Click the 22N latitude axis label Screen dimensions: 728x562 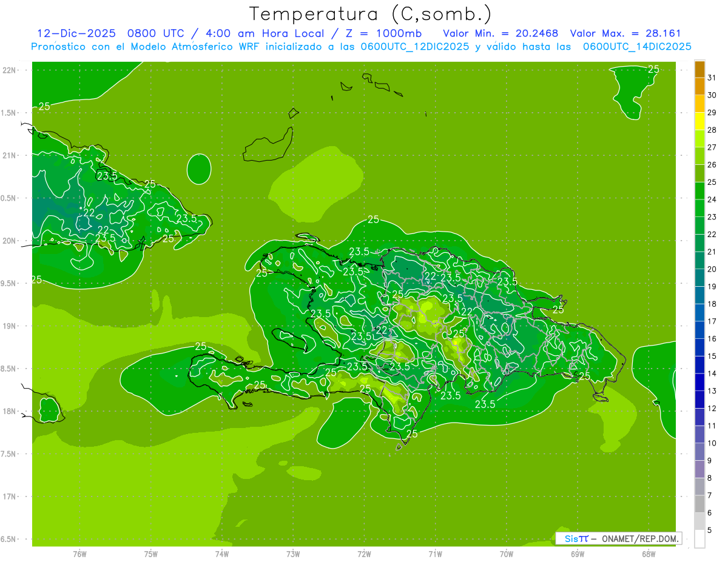click(10, 70)
